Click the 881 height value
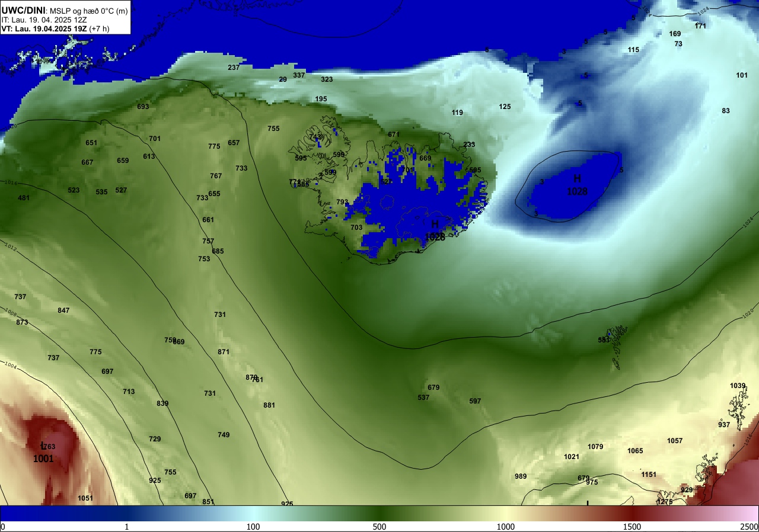Image resolution: width=759 pixels, height=532 pixels. (269, 405)
